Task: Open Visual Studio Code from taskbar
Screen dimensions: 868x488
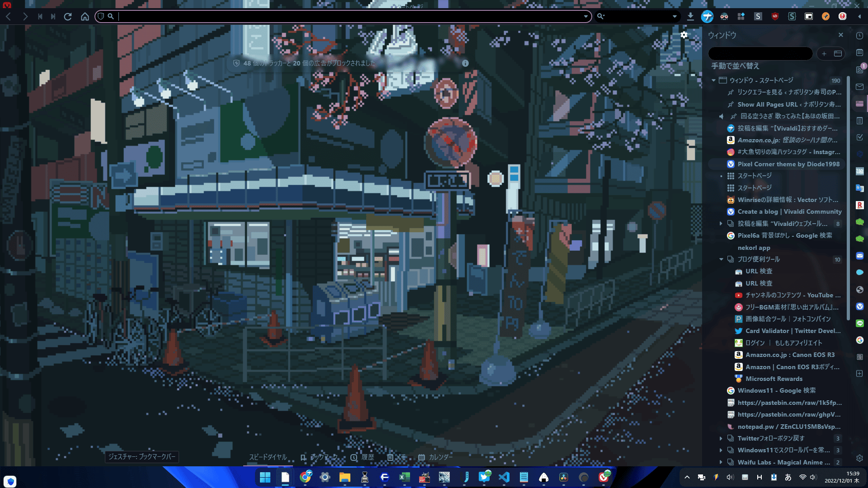Action: (x=504, y=477)
